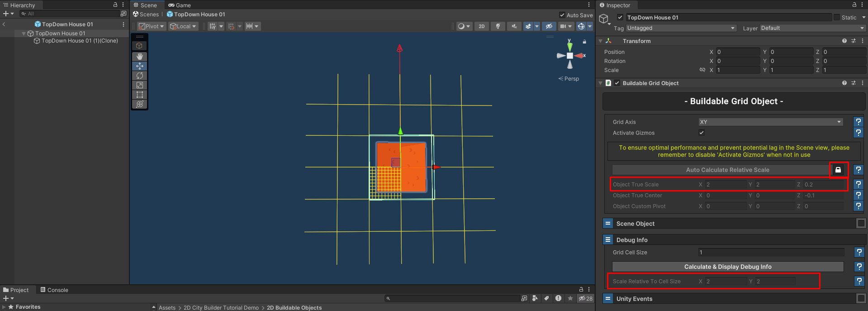Viewport: 868px width, 311px height.
Task: Click the lock icon beside Auto Calculate
Action: tap(838, 170)
